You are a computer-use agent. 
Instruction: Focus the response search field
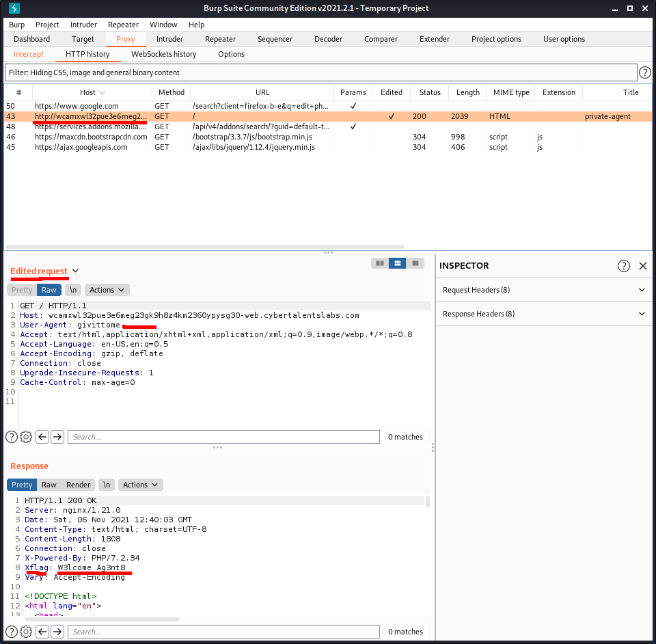tap(223, 632)
